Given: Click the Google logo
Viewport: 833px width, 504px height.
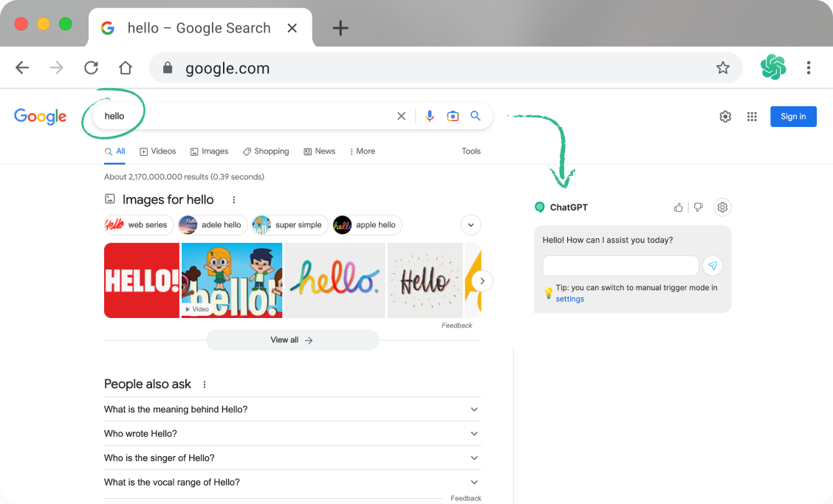Looking at the screenshot, I should (41, 117).
